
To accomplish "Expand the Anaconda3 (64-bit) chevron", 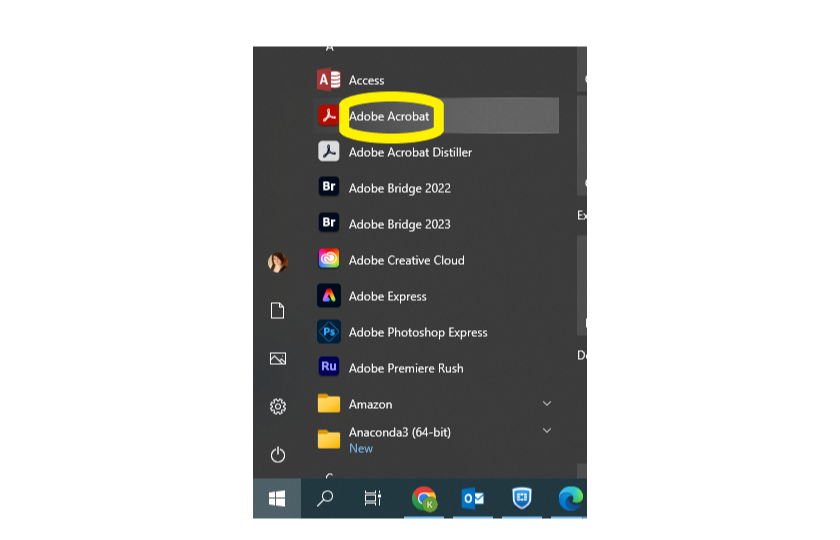I will [547, 430].
